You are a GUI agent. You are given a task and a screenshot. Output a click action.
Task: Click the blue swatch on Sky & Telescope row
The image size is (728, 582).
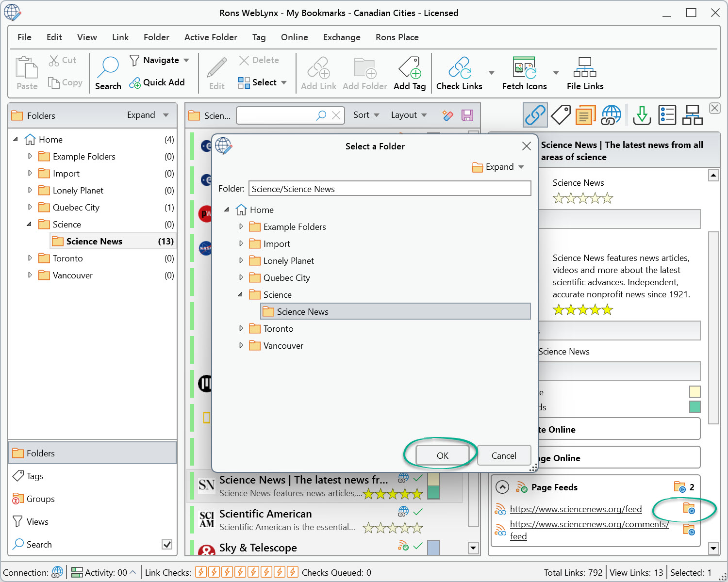coord(433,548)
